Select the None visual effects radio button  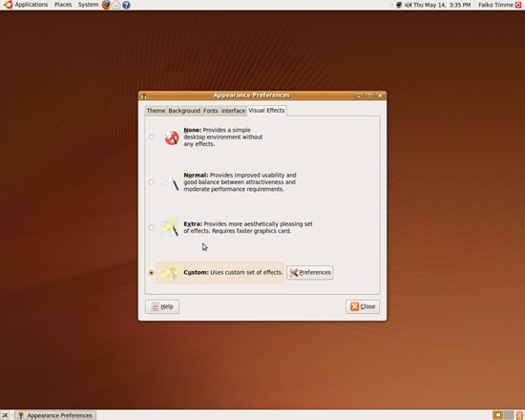[152, 137]
